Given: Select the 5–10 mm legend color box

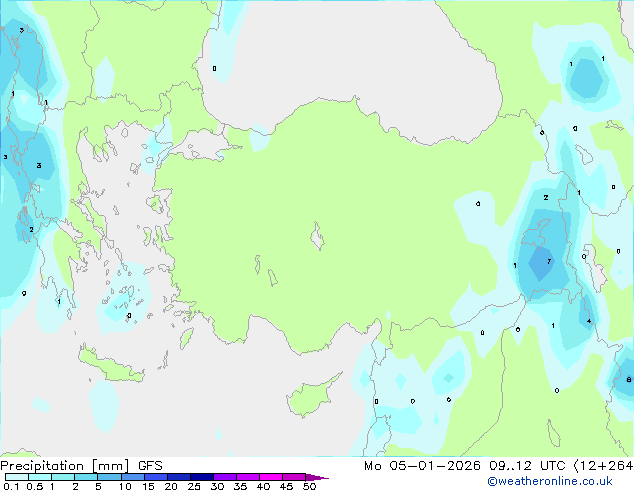Looking at the screenshot, I should [109, 477].
